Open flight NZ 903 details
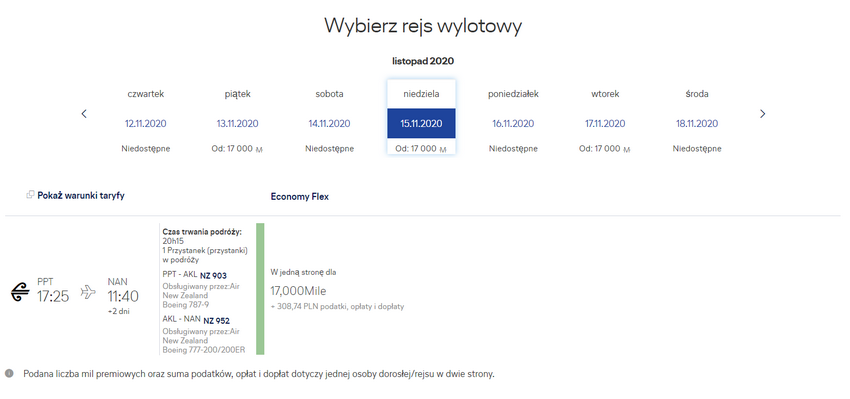This screenshot has width=850, height=399. tap(214, 275)
